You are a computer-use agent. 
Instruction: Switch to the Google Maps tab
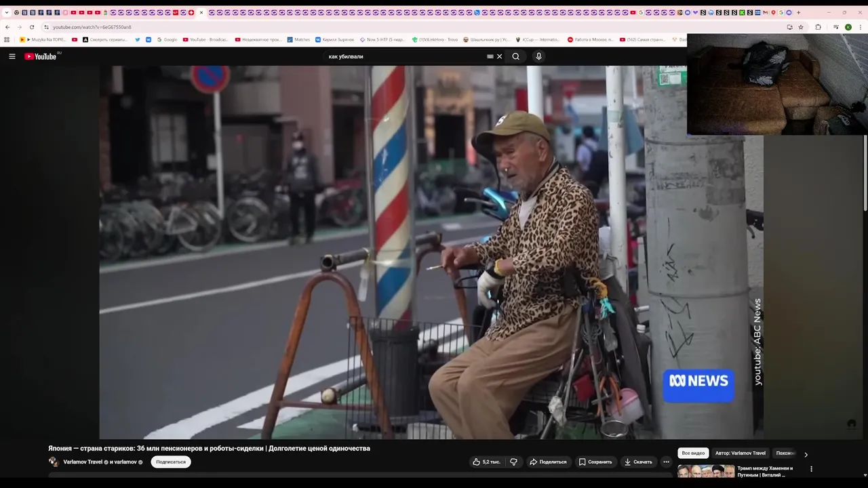click(773, 12)
